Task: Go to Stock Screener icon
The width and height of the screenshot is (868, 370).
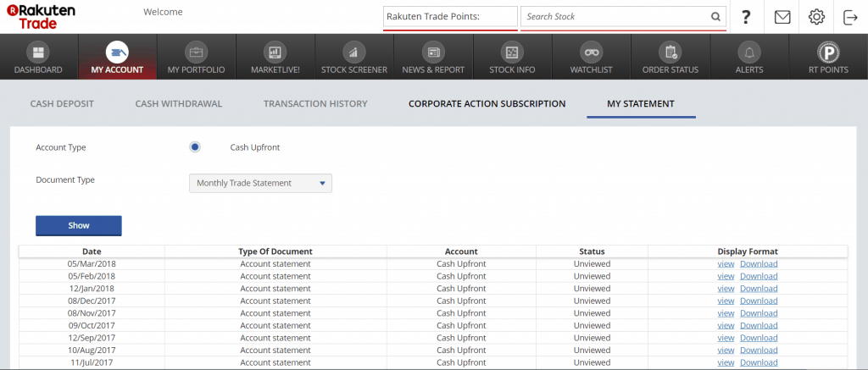Action: [353, 52]
